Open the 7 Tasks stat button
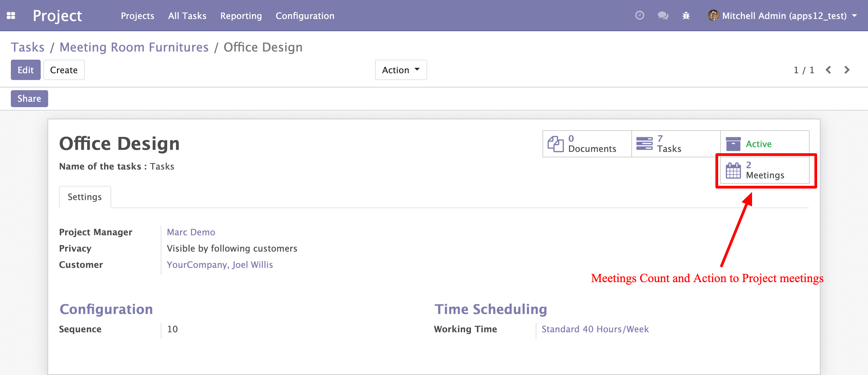The image size is (868, 375). coord(675,144)
